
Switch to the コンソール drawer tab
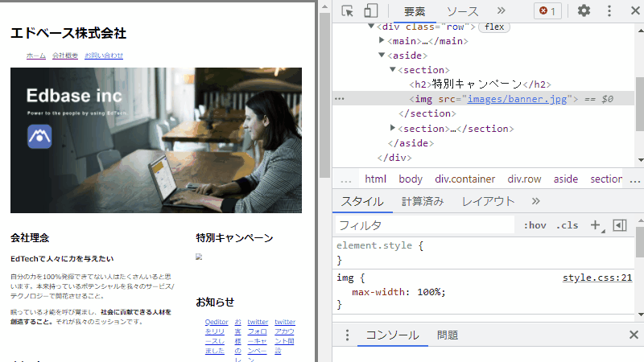click(x=392, y=335)
